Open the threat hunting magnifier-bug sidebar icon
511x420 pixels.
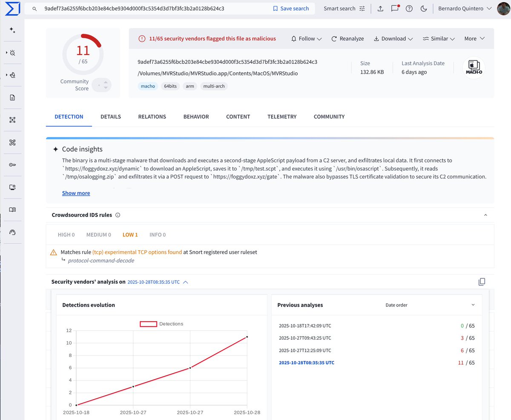click(x=13, y=53)
